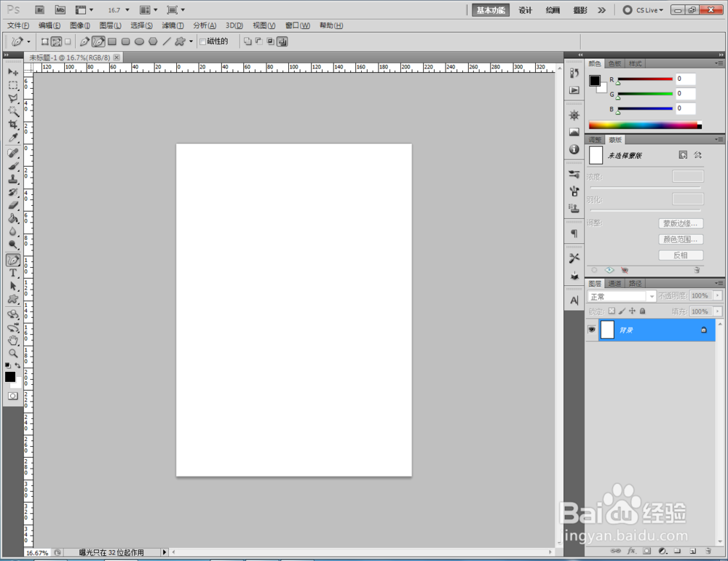Toggle lock all
Screen dimensions: 728x561
(x=643, y=311)
